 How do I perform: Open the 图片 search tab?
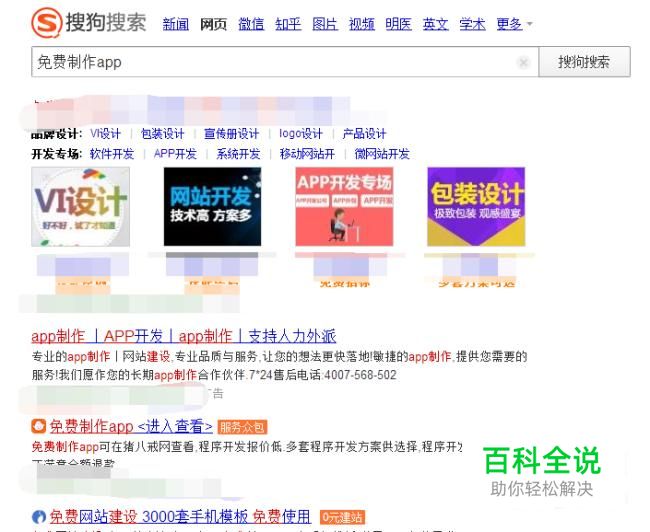point(325,24)
